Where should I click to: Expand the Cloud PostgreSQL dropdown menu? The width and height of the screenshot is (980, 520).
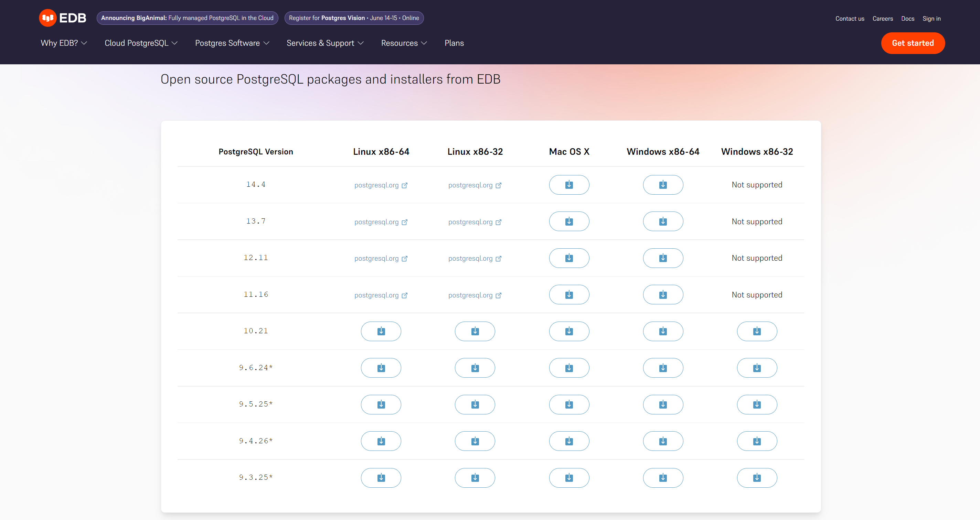click(x=141, y=43)
